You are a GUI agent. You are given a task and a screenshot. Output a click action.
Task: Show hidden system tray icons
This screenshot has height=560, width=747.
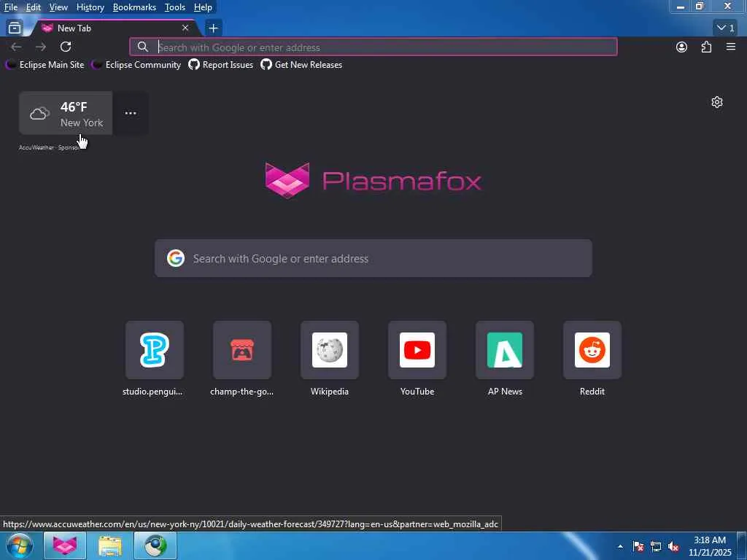[x=620, y=546]
